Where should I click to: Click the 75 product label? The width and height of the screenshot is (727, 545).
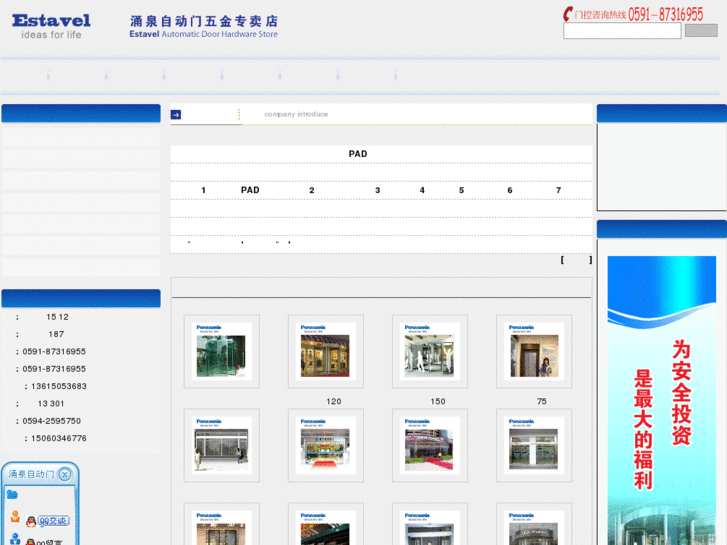(x=542, y=401)
